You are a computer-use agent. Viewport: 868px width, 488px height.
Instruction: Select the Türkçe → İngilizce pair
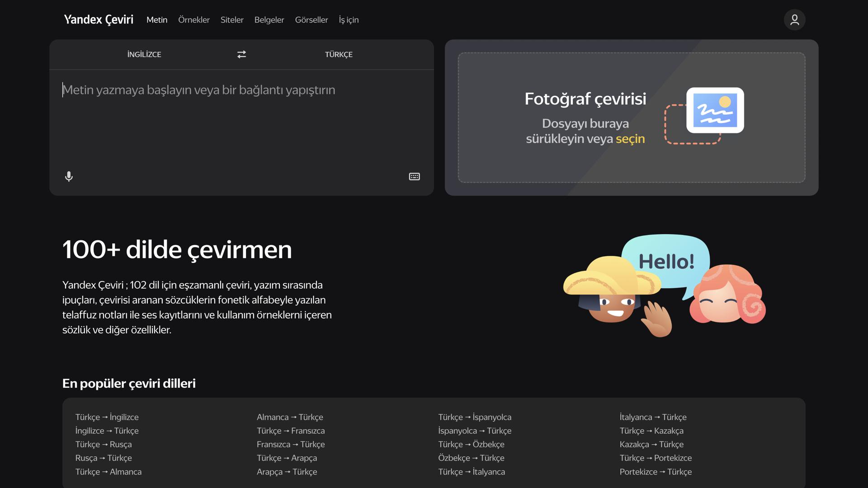tap(107, 417)
